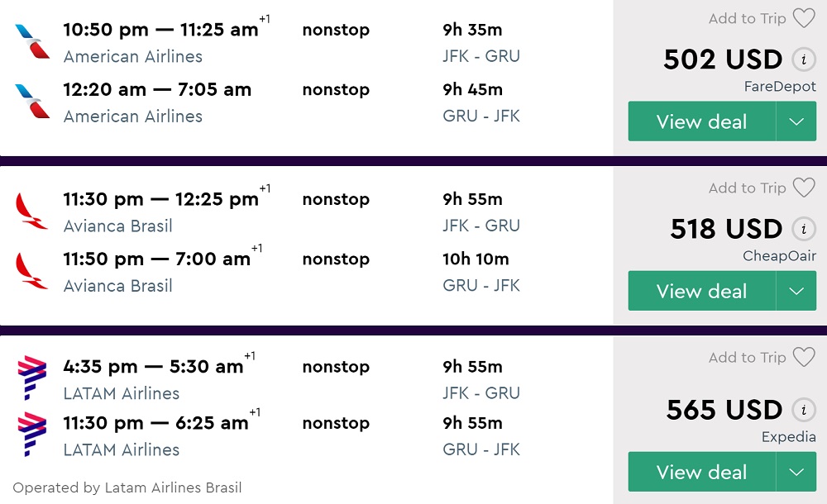Click LATAM logo on 11:30 pm return flight
827x504 pixels.
point(32,435)
